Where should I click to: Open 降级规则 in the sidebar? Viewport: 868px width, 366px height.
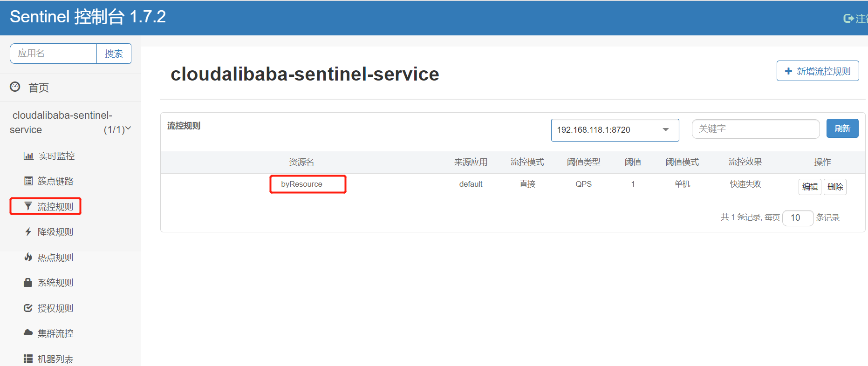pos(55,232)
